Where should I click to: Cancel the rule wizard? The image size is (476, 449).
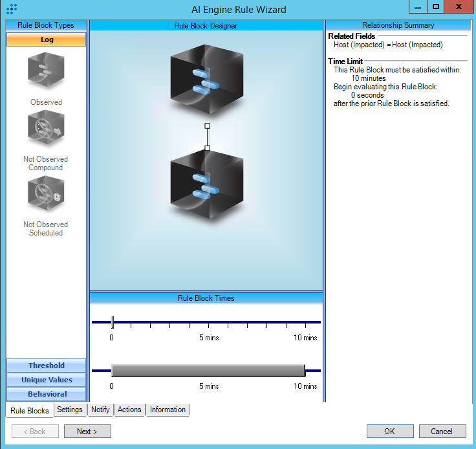[442, 432]
